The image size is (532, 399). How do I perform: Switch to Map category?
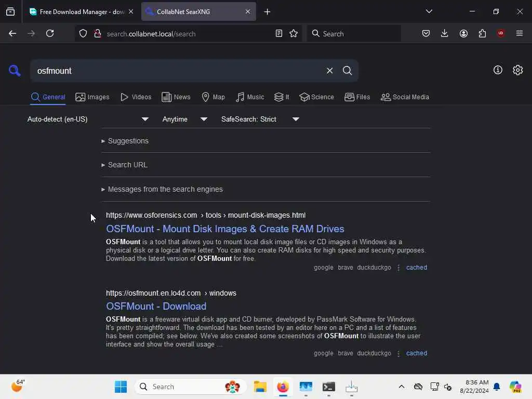213,97
